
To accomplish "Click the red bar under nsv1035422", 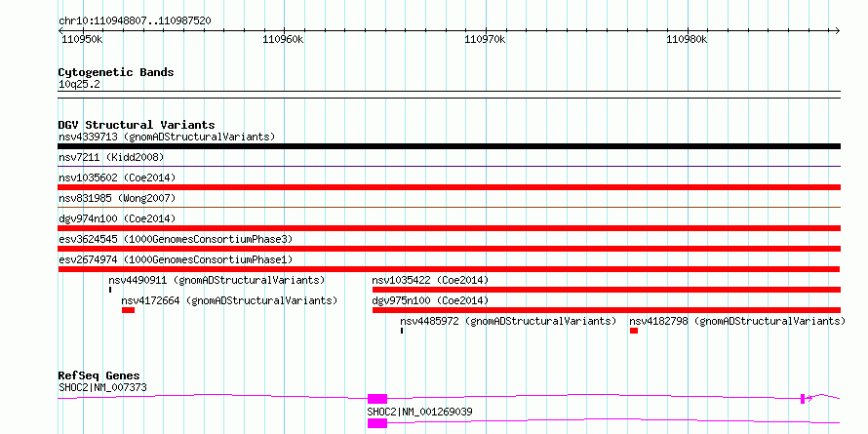I will (x=607, y=290).
